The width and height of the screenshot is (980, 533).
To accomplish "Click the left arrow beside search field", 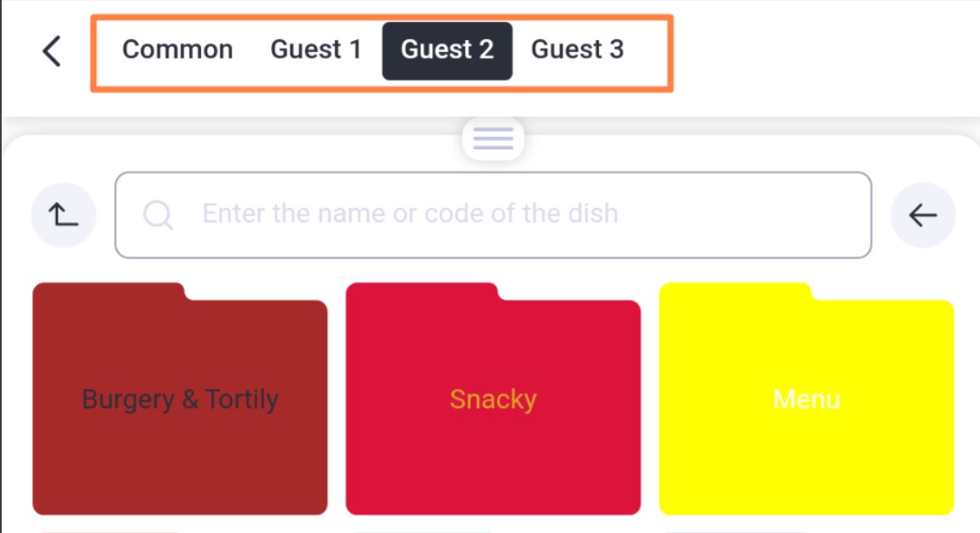I will click(922, 215).
